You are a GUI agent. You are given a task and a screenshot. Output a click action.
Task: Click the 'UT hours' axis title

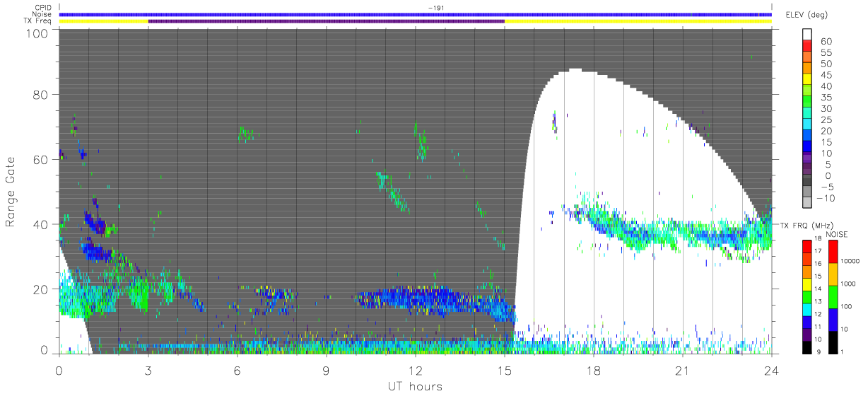tap(414, 386)
